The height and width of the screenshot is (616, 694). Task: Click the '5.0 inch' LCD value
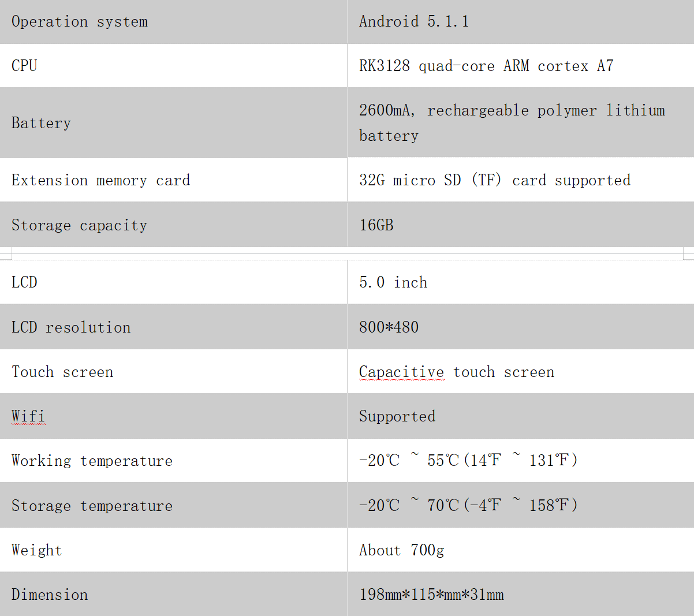pyautogui.click(x=393, y=282)
